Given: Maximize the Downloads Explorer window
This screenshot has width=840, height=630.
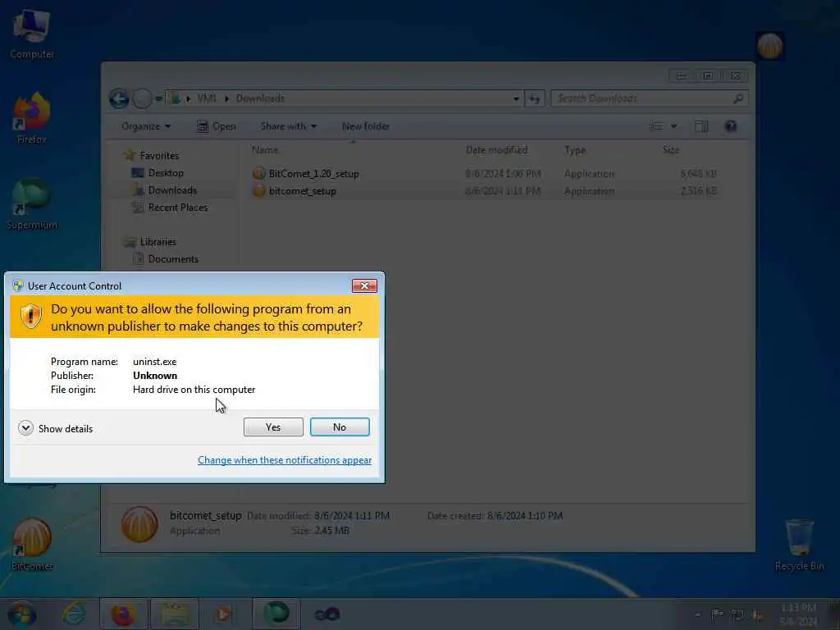Looking at the screenshot, I should (708, 76).
